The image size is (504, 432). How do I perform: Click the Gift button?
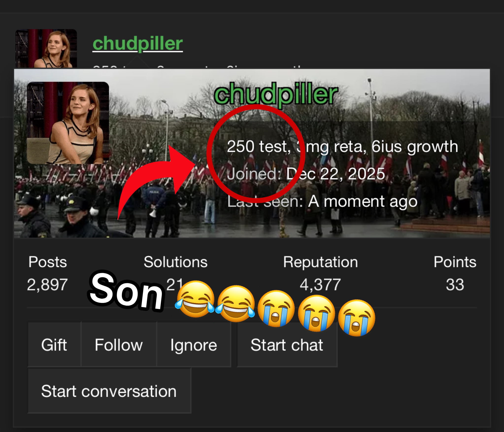[x=54, y=345]
